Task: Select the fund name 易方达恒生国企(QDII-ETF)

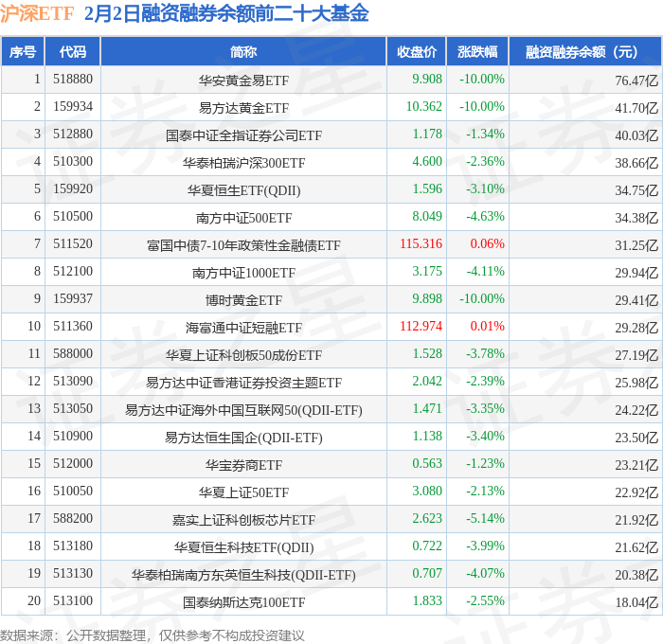Action: click(243, 438)
